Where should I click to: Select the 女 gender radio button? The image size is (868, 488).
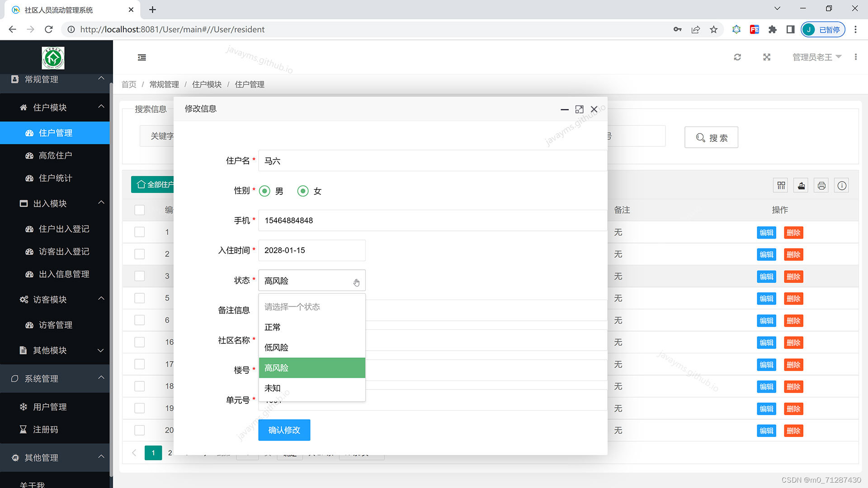(303, 191)
